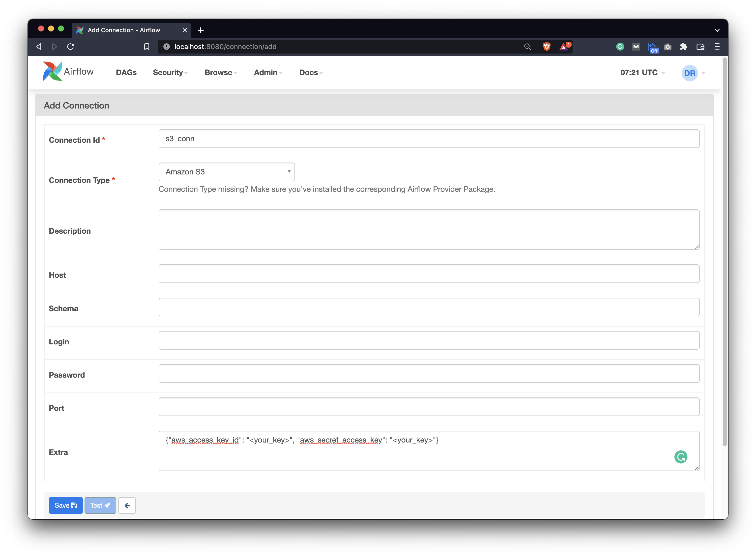This screenshot has width=756, height=556.
Task: Open new browser tab with plus icon
Action: (x=201, y=30)
